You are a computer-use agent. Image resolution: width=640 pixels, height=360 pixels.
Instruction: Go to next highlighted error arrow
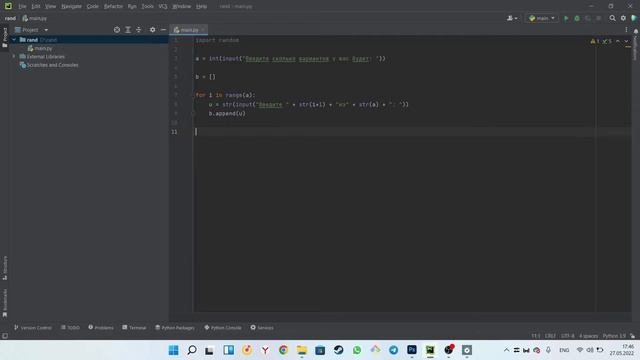click(x=626, y=41)
